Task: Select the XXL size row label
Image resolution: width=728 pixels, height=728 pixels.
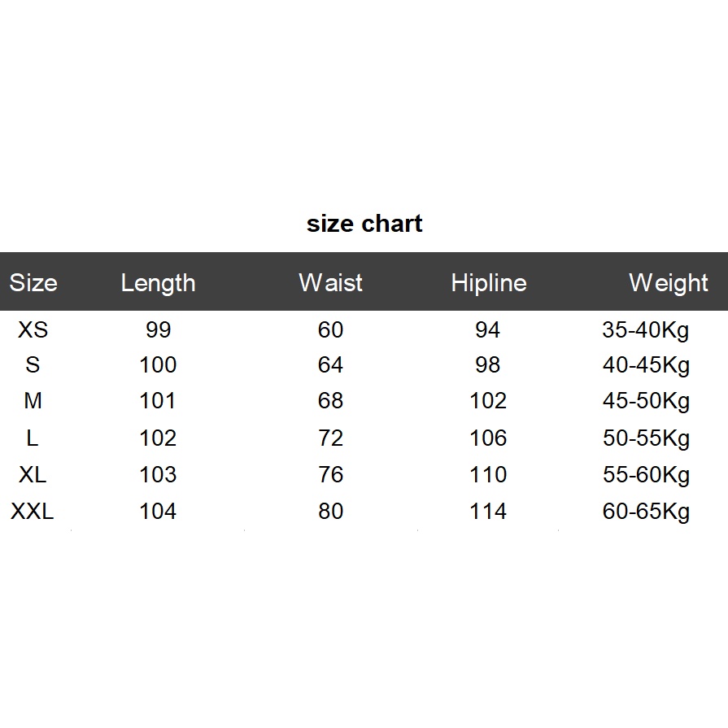Action: coord(33,511)
